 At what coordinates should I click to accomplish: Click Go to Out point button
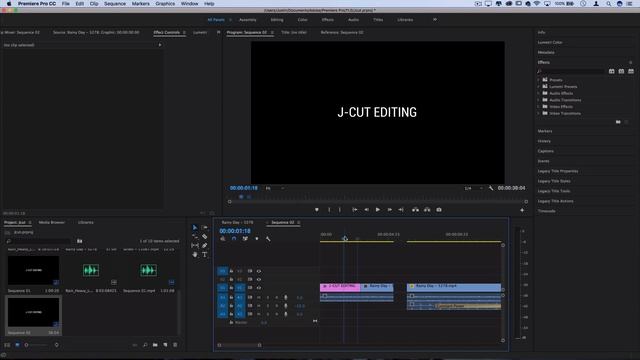[401, 210]
